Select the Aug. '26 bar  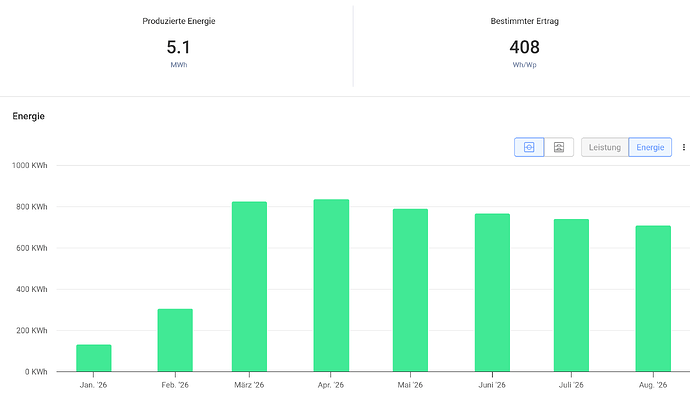[x=653, y=298]
